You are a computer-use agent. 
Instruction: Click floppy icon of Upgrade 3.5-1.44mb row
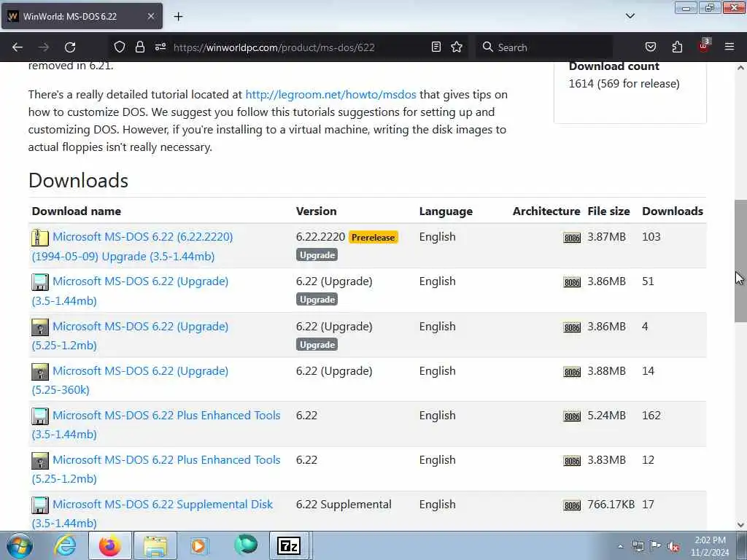(40, 282)
